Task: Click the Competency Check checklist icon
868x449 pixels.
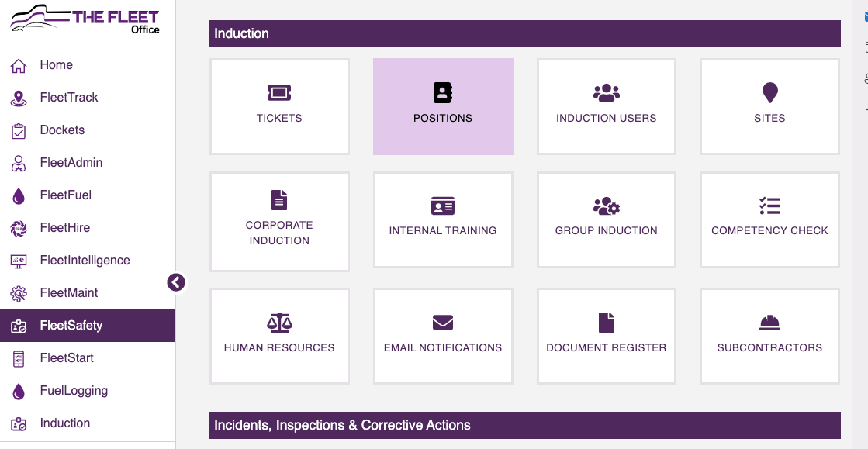Action: (769, 206)
